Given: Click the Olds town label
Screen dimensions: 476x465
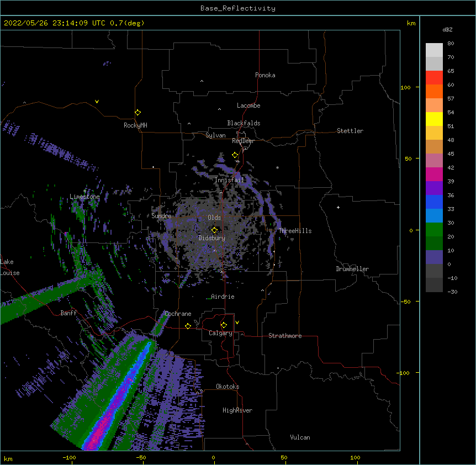Looking at the screenshot, I should [214, 218].
